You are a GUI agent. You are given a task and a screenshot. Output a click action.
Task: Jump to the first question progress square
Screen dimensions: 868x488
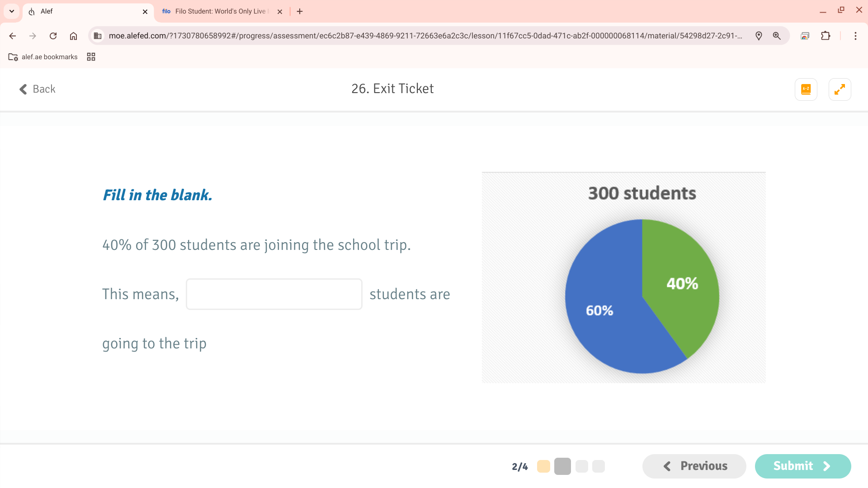tap(543, 466)
